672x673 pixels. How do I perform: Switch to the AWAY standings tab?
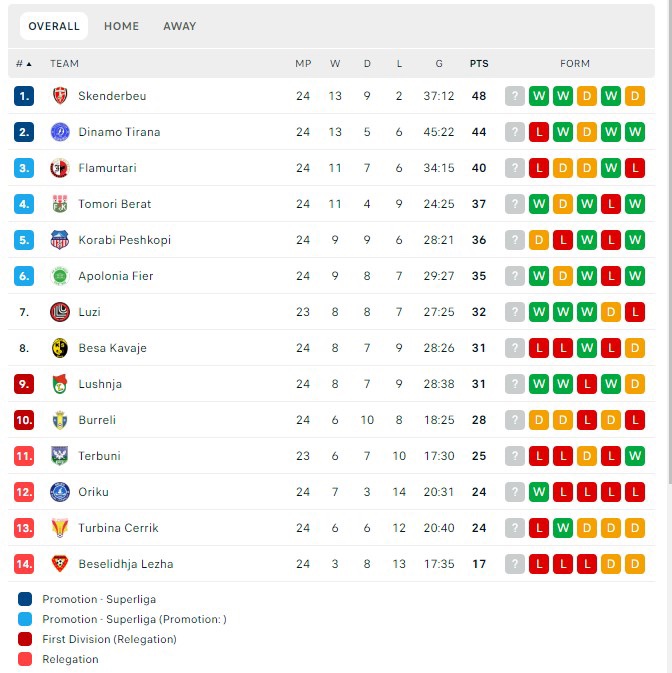[x=180, y=26]
